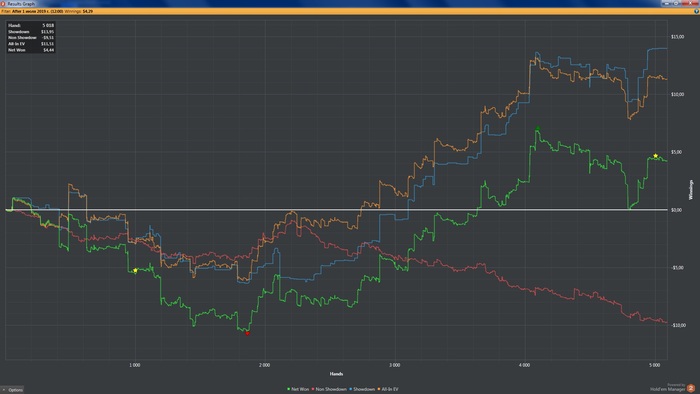Click the 'Winnings: $4,29' filter bar text

pyautogui.click(x=79, y=11)
